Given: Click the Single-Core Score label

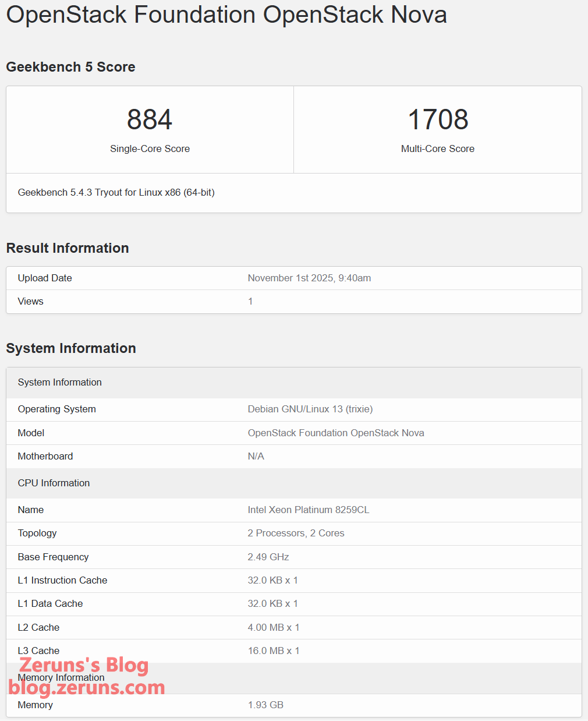Looking at the screenshot, I should (x=150, y=149).
